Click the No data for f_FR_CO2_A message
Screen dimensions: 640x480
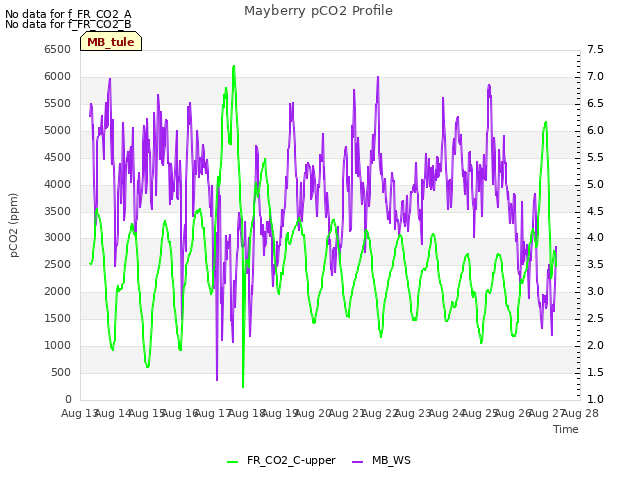[x=68, y=14]
